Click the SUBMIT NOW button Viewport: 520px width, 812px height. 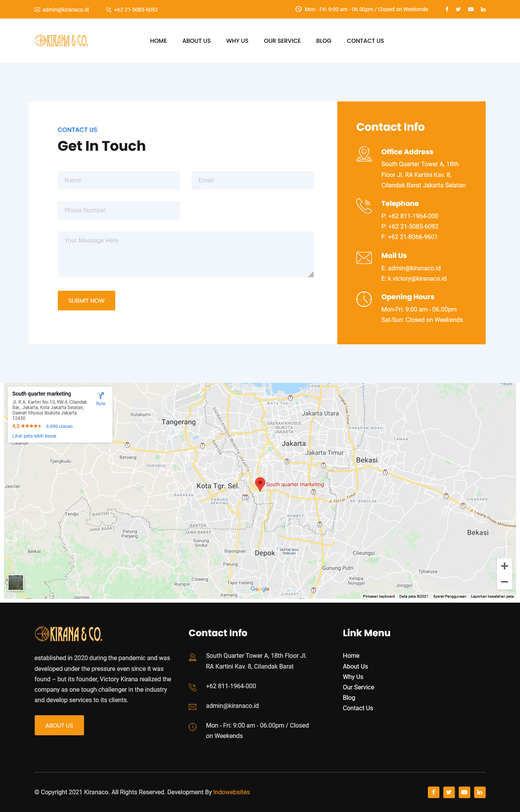[x=86, y=300]
